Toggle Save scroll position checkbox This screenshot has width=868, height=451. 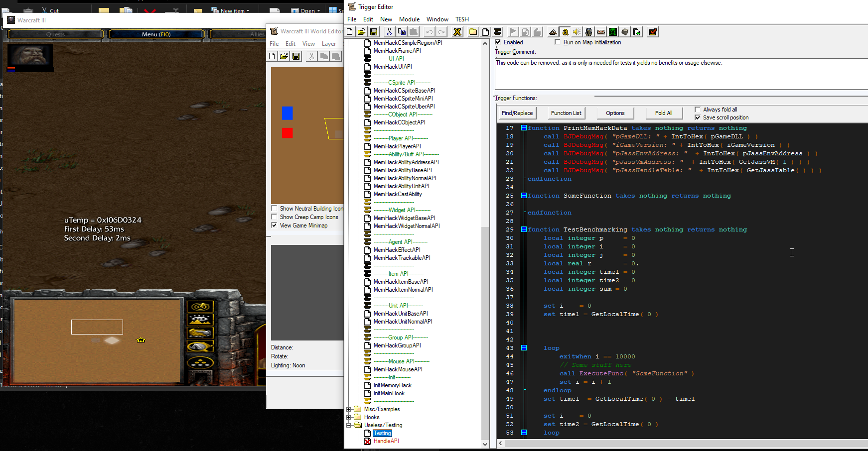pyautogui.click(x=698, y=117)
